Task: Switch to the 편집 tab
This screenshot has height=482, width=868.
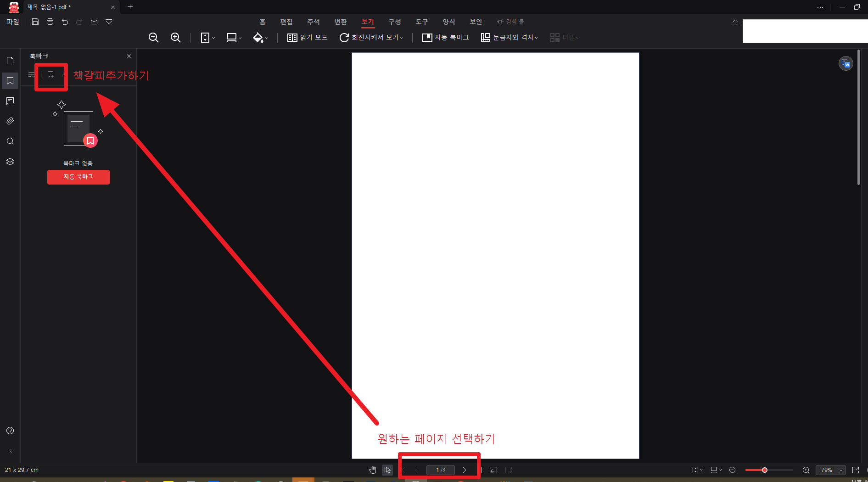Action: [286, 22]
